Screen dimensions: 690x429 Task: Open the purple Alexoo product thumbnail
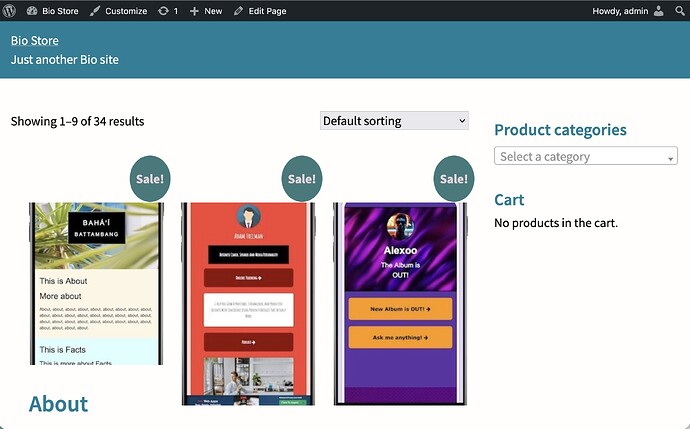(400, 304)
